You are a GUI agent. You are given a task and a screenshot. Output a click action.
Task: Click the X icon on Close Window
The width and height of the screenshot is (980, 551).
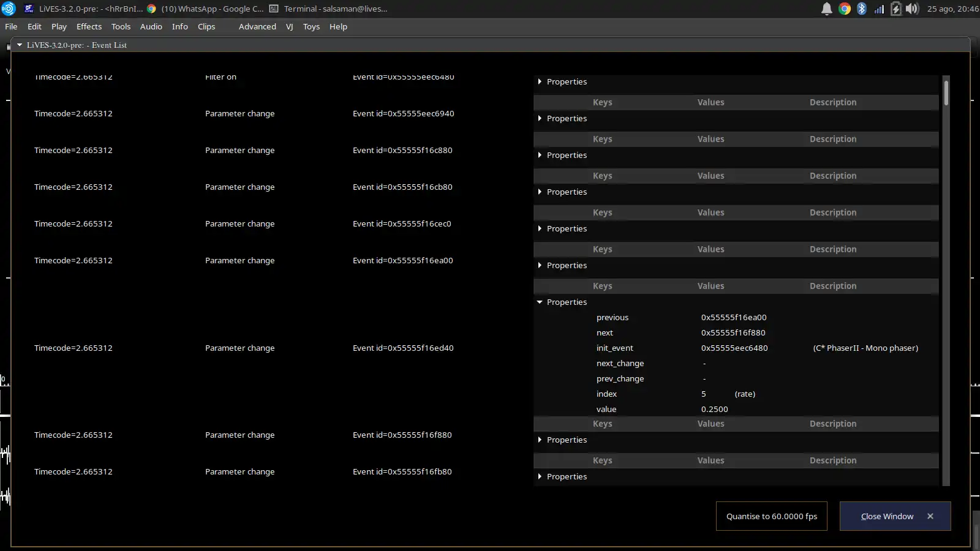pos(930,516)
